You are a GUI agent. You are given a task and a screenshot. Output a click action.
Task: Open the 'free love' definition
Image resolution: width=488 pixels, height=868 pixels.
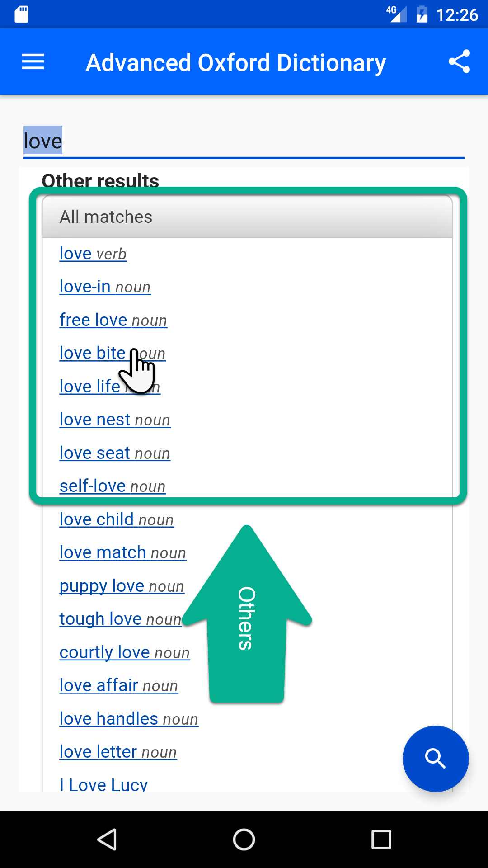[x=113, y=320]
